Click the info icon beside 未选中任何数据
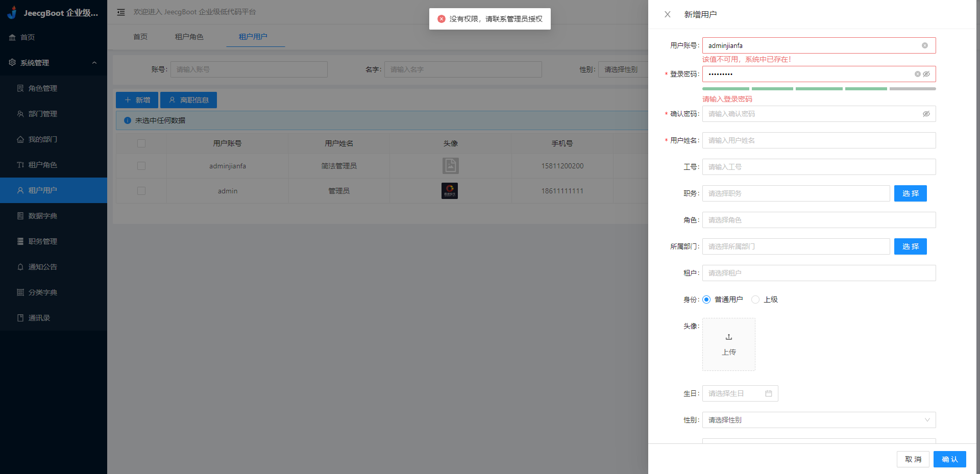This screenshot has height=474, width=980. [x=128, y=120]
